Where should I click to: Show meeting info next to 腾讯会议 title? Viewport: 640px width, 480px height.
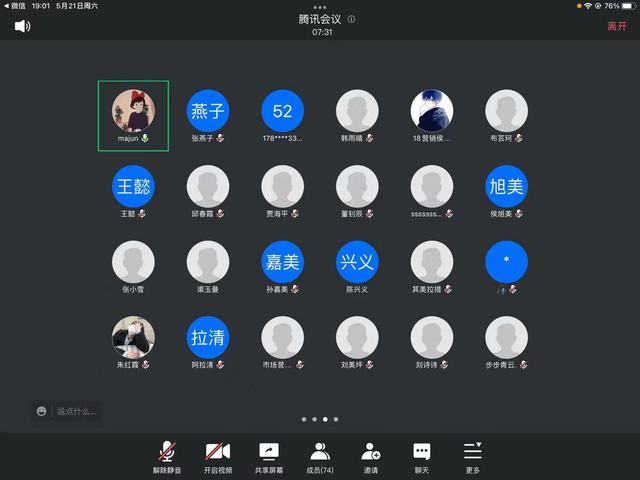pyautogui.click(x=351, y=19)
